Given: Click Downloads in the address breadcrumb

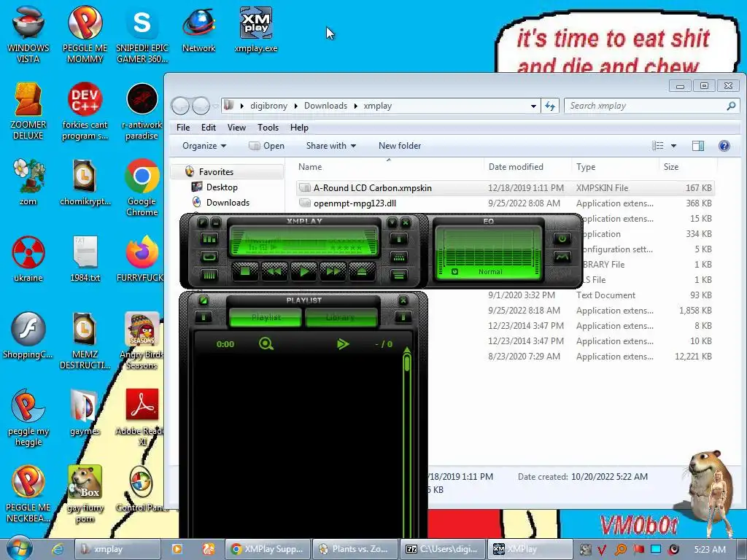Looking at the screenshot, I should (x=326, y=106).
